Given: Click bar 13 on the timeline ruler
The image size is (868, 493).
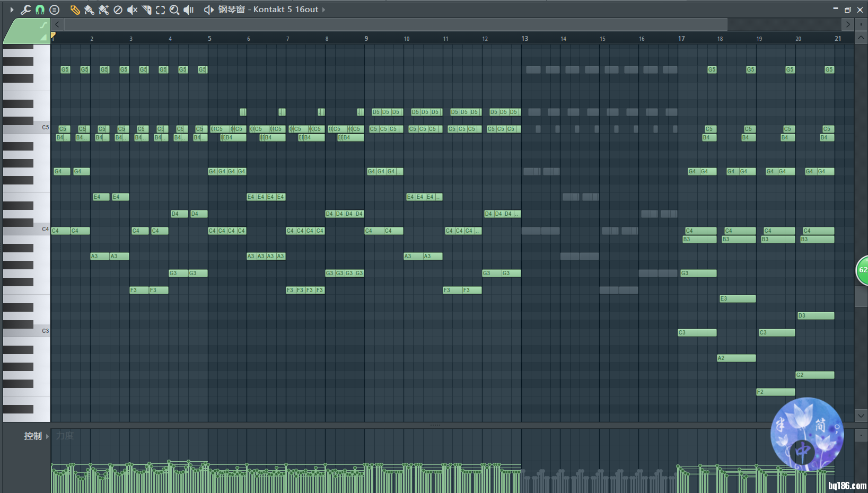Looking at the screenshot, I should (x=524, y=39).
